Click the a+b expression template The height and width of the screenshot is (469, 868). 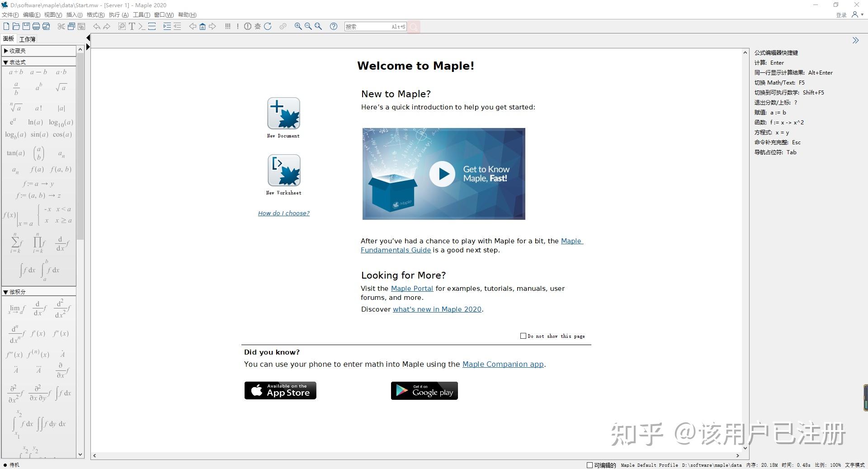coord(15,71)
